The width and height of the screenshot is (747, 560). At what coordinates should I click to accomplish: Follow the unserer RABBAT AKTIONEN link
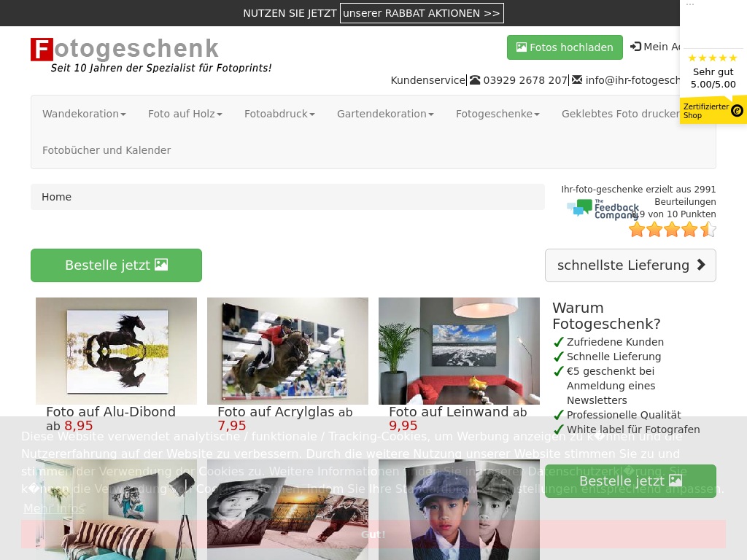coord(422,13)
